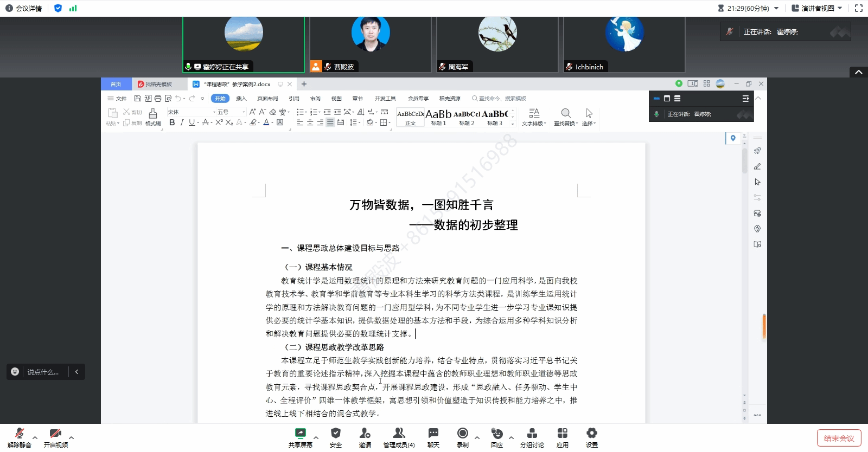This screenshot has width=868, height=452.
Task: Click the 说点什么 chat input box
Action: 43,372
